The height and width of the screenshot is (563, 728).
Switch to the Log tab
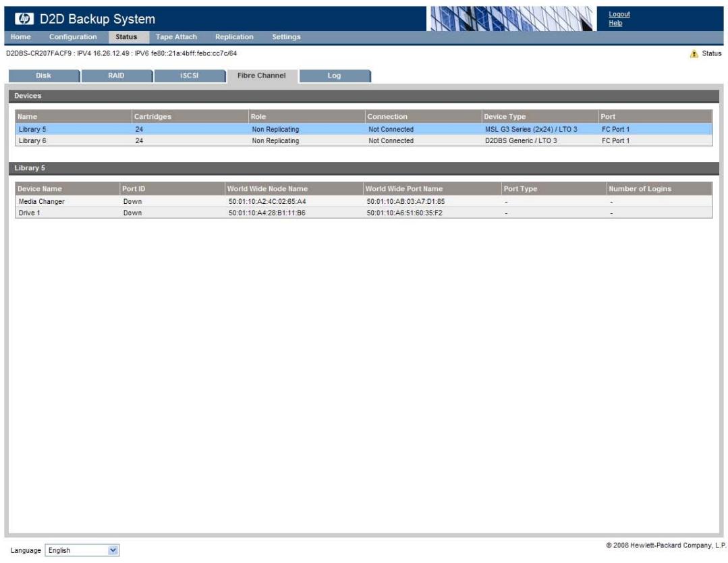pos(334,76)
